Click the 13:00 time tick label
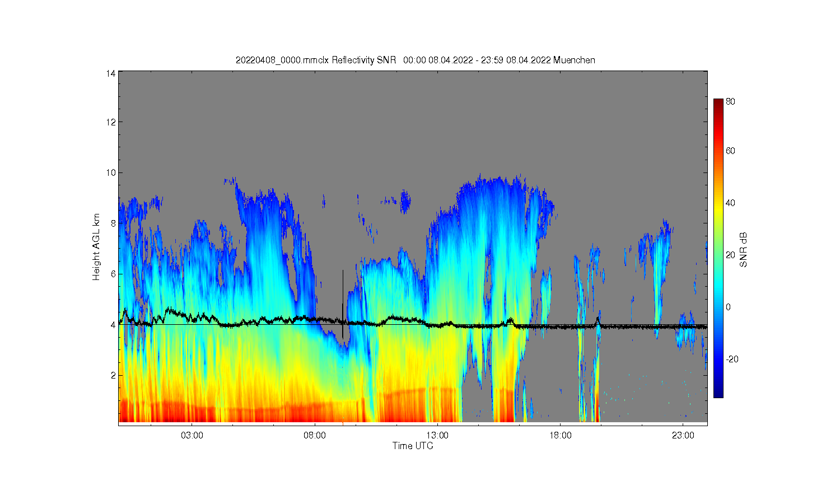The width and height of the screenshot is (840, 504). [437, 435]
